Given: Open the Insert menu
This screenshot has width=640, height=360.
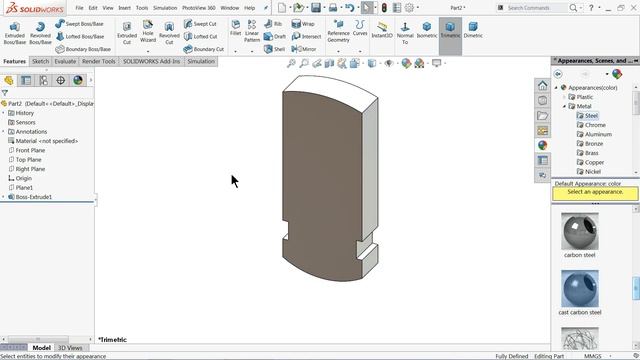Looking at the screenshot, I should click(124, 8).
